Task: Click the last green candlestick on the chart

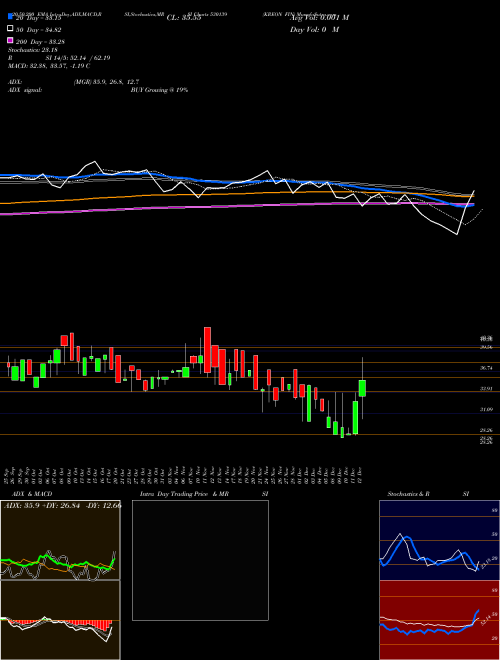Action: (x=362, y=388)
